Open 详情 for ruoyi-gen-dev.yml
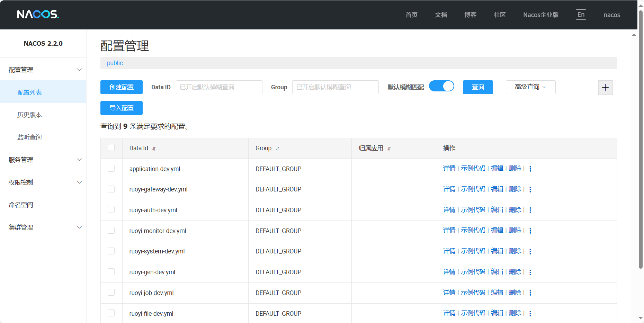Image resolution: width=644 pixels, height=323 pixels. click(449, 272)
